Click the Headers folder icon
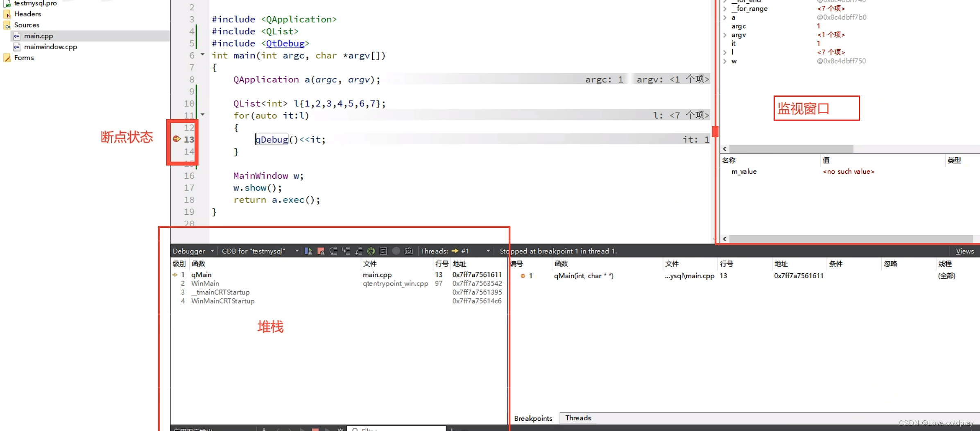Screen dimensions: 980x431 coord(7,14)
